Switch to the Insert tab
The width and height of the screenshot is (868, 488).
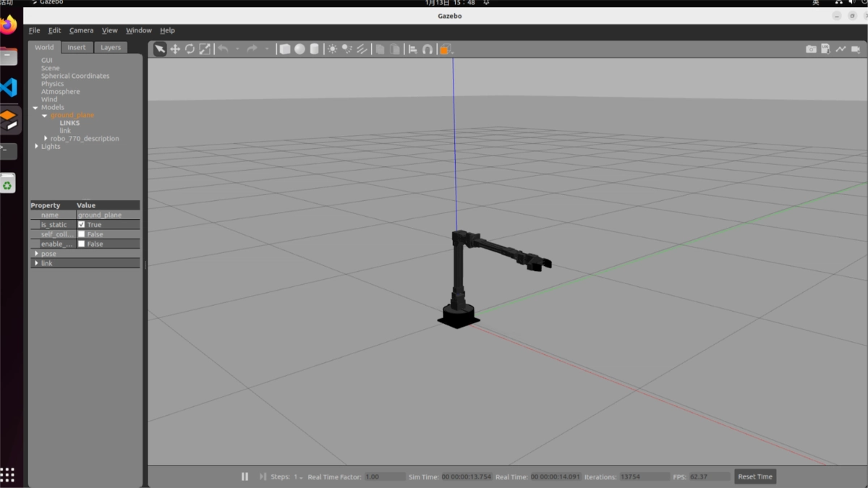[77, 48]
